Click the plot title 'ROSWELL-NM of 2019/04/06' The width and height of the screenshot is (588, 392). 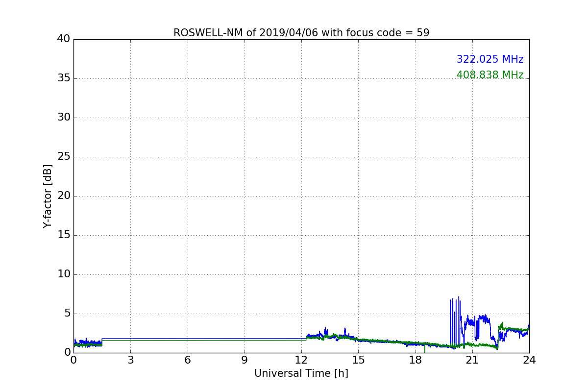coord(301,33)
